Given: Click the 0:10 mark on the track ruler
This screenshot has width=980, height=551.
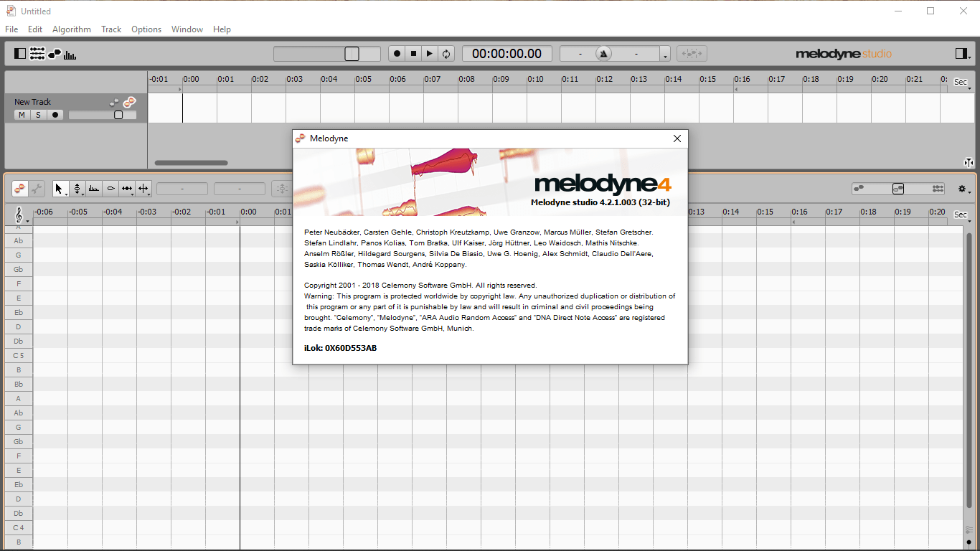Looking at the screenshot, I should click(x=535, y=80).
